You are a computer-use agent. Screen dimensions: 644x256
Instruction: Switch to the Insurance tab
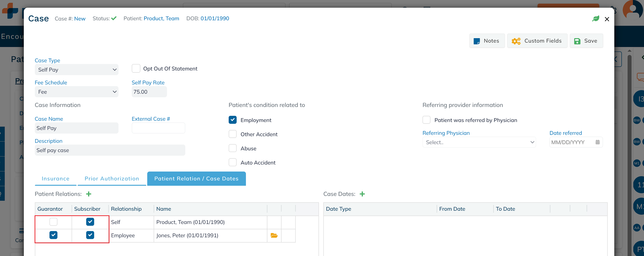tap(56, 179)
